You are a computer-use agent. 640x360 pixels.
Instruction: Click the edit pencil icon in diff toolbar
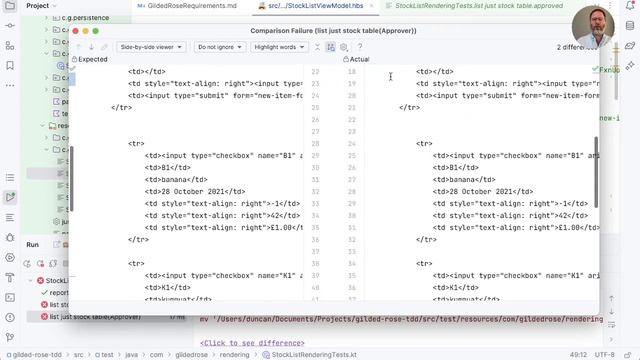point(104,47)
